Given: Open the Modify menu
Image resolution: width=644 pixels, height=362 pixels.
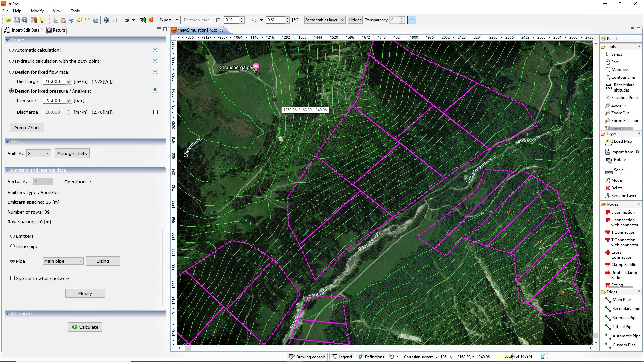Looking at the screenshot, I should 37,11.
